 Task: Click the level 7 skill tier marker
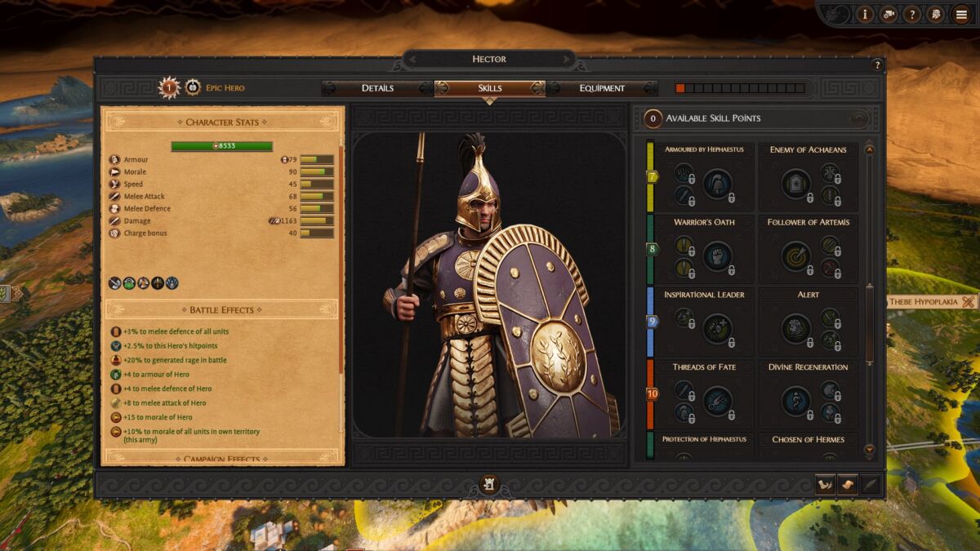[652, 176]
